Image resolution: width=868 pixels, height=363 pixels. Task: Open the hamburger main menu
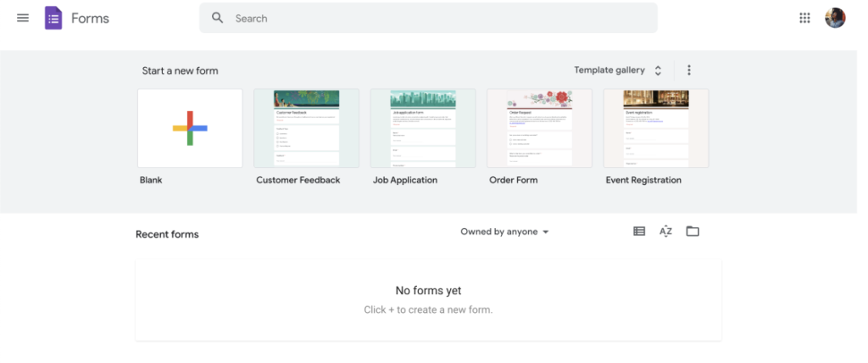click(23, 19)
